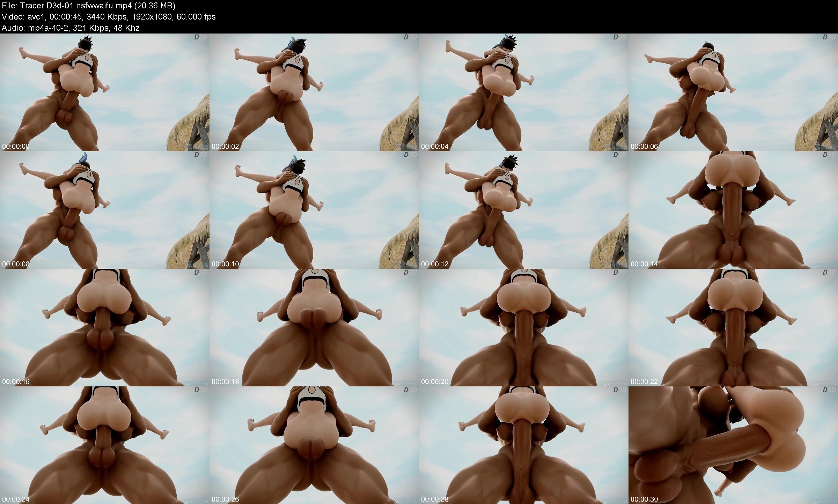Pick the frame labeled 00:00:14
This screenshot has height=504, width=838.
(x=733, y=210)
